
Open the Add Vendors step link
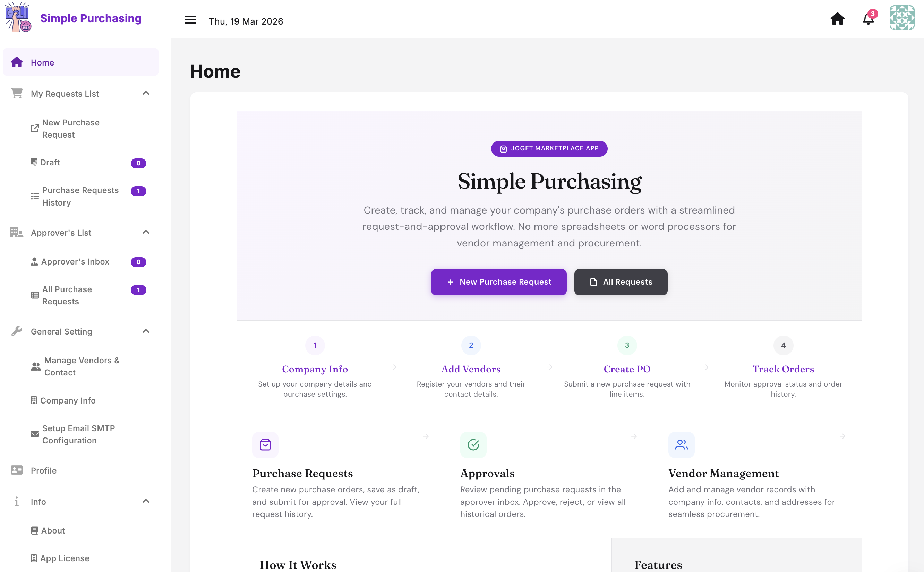471,369
